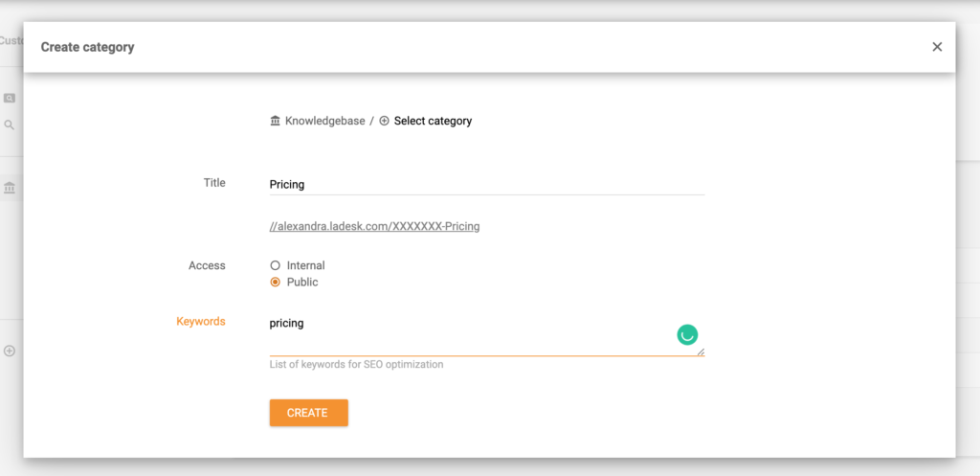The width and height of the screenshot is (980, 476).
Task: Click the top icon above sidebar magnifier
Action: 10,98
